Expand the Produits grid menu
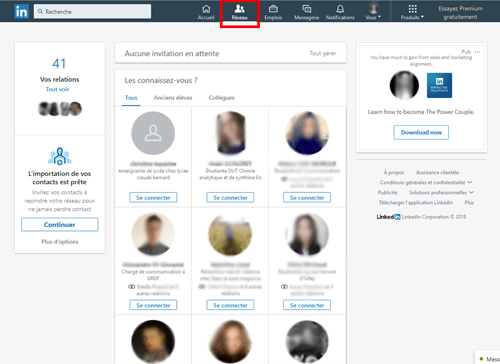The width and height of the screenshot is (500, 364). coord(412,12)
